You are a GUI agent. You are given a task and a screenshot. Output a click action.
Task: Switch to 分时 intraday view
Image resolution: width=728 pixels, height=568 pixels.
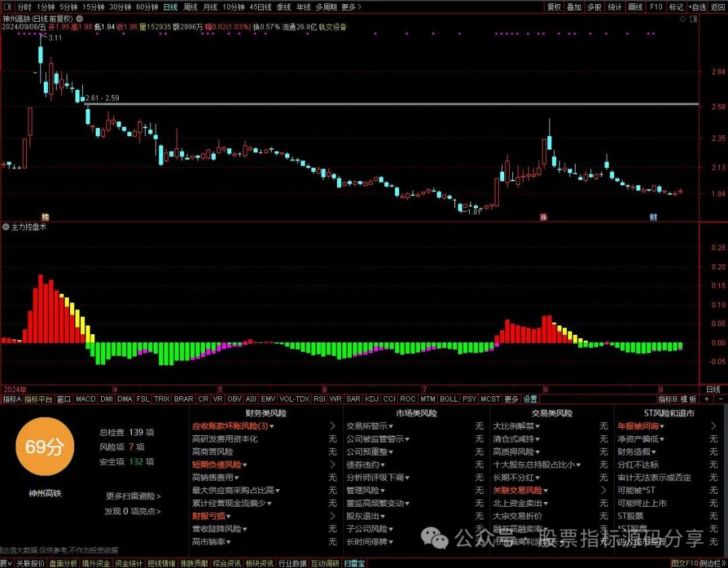click(x=24, y=7)
